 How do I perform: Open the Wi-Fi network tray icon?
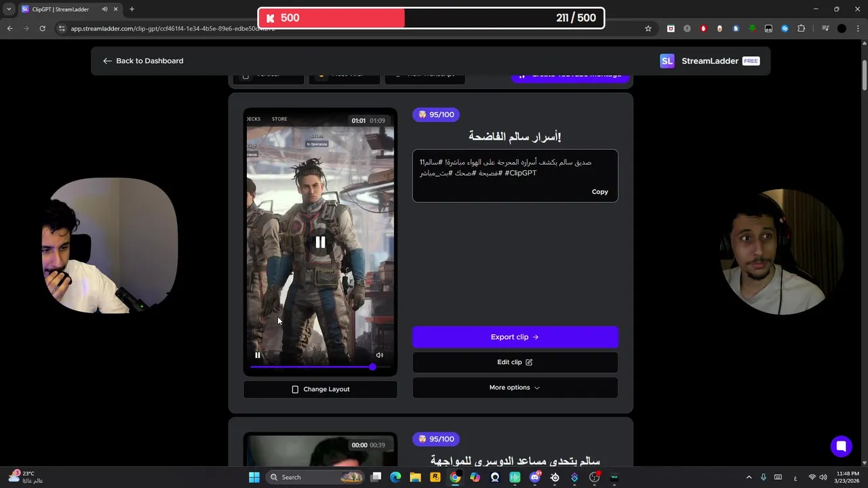(x=812, y=477)
